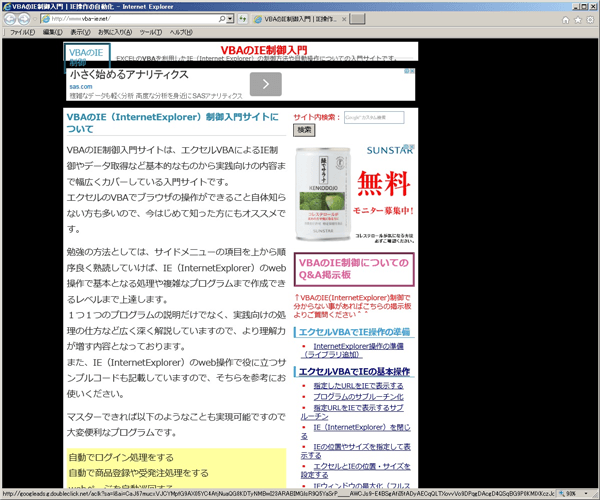Click the search magnifier in address bar
Image resolution: width=600 pixels, height=500 pixels.
(222, 19)
